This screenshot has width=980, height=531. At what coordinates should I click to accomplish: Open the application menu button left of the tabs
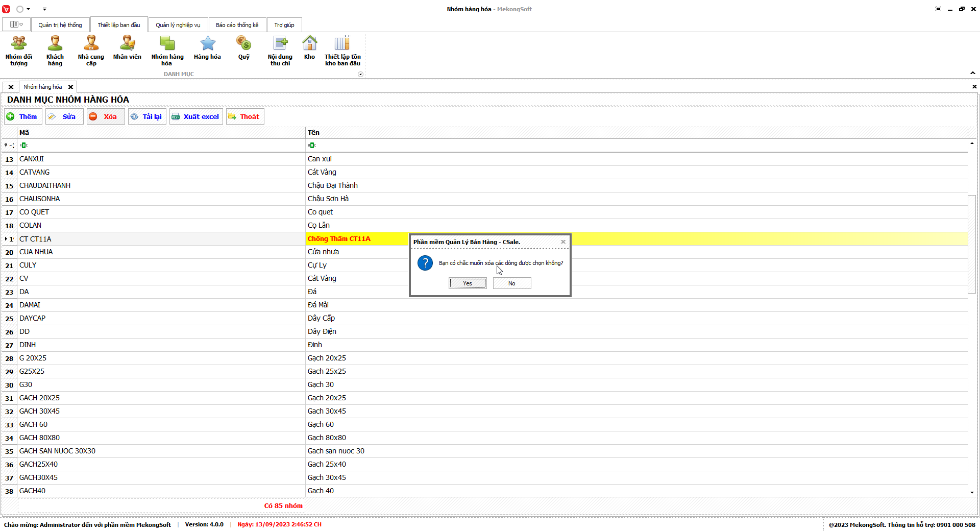tap(16, 25)
